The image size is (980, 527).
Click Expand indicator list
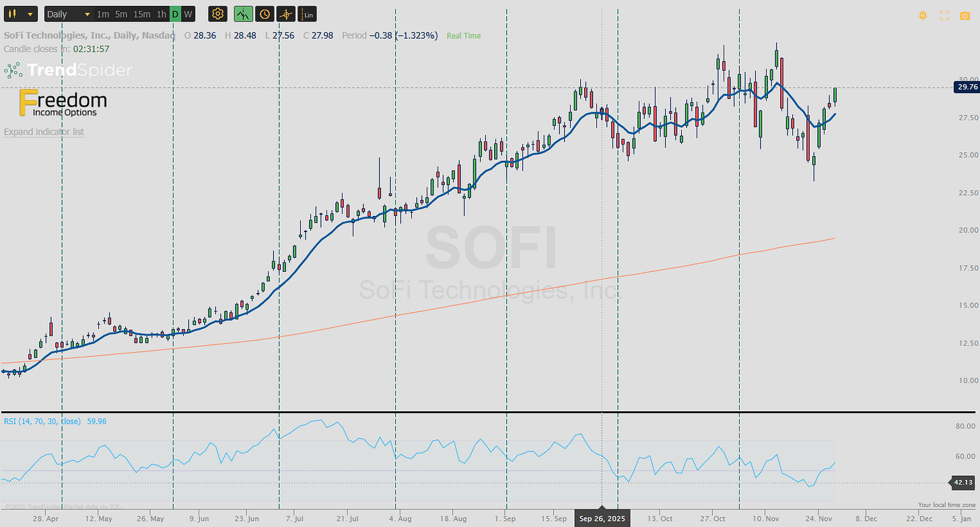(44, 132)
